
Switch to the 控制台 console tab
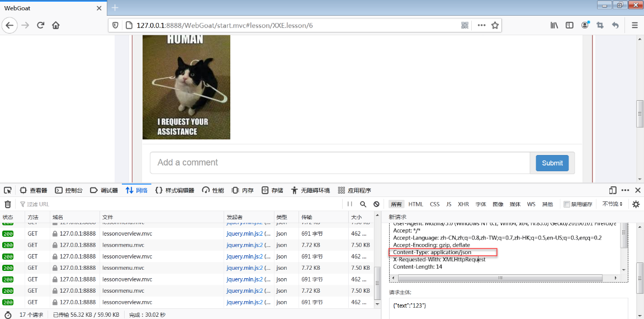(69, 190)
